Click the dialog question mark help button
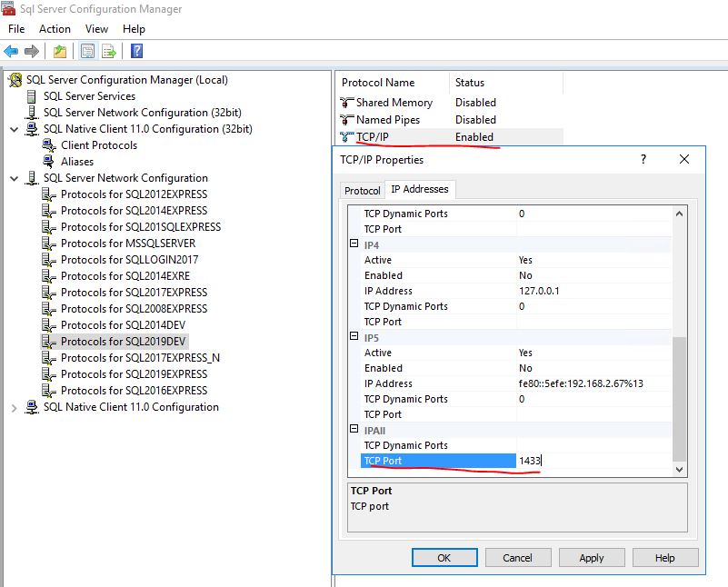 [643, 159]
